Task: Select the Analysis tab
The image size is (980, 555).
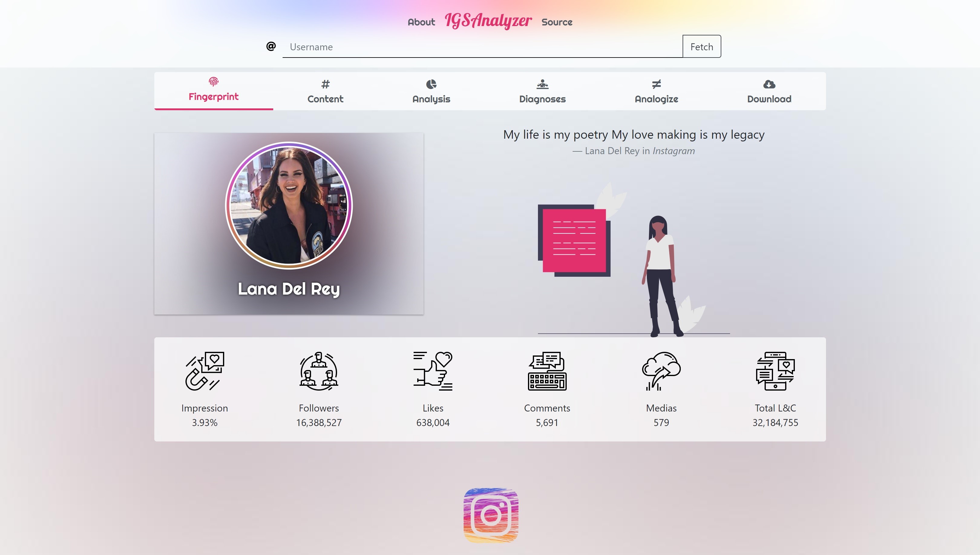Action: pyautogui.click(x=431, y=91)
